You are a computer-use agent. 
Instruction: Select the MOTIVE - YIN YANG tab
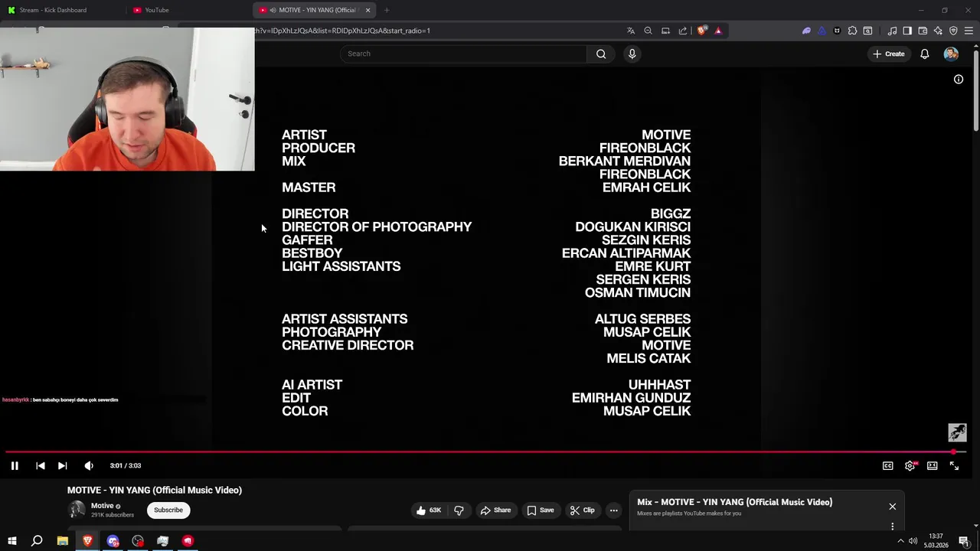point(314,10)
